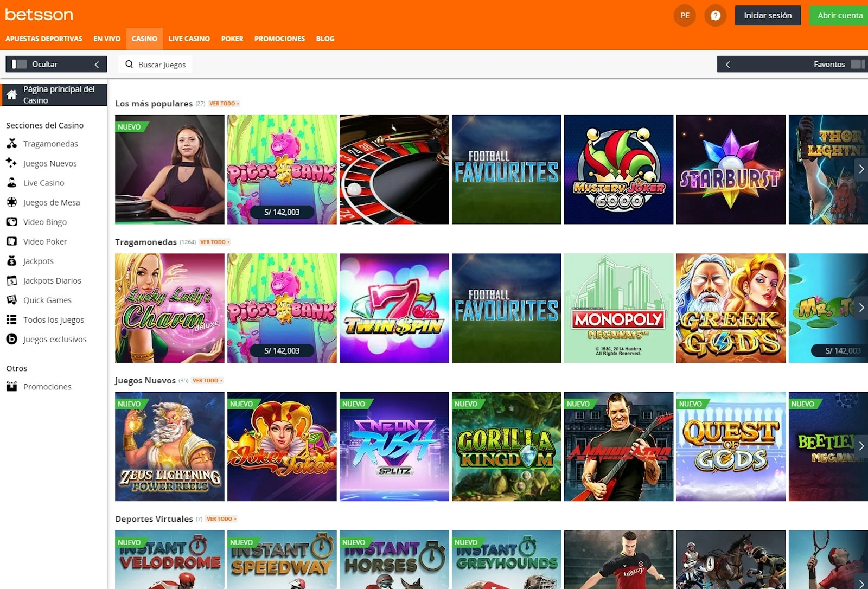868x589 pixels.
Task: Select the Tragamonedas section icon
Action: (12, 144)
